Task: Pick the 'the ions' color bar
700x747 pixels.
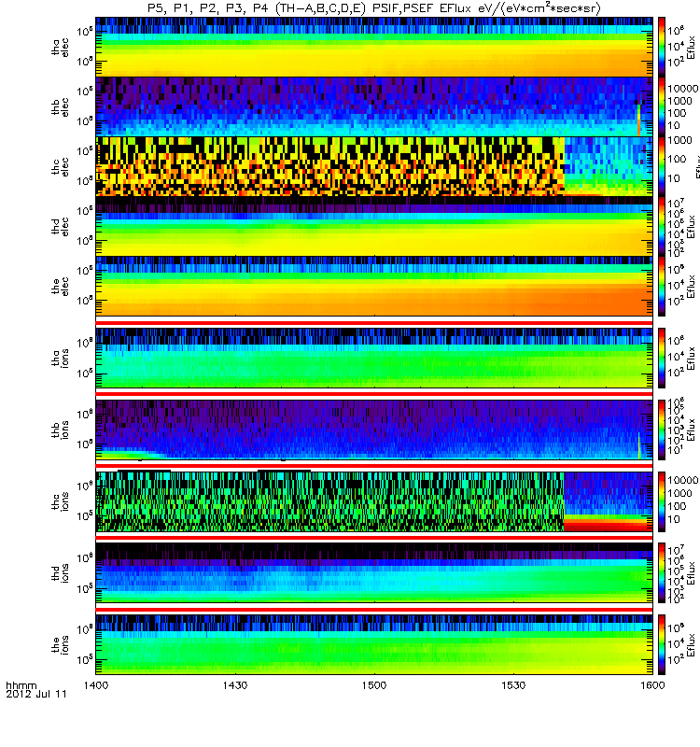Action: point(662,645)
